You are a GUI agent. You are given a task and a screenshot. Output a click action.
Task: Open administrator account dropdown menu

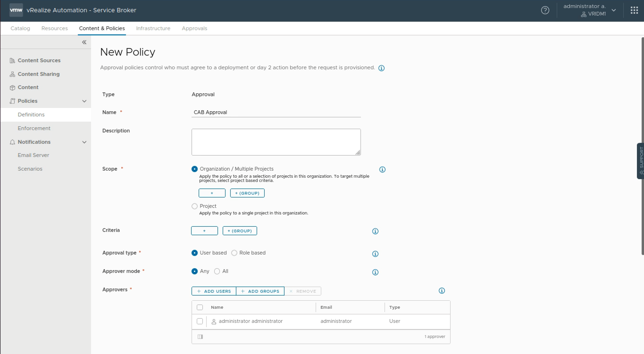pyautogui.click(x=614, y=10)
